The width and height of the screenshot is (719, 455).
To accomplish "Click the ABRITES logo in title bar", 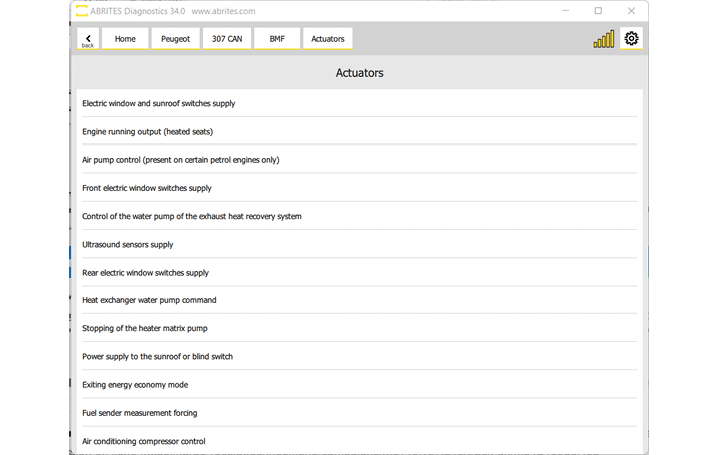I will 82,11.
